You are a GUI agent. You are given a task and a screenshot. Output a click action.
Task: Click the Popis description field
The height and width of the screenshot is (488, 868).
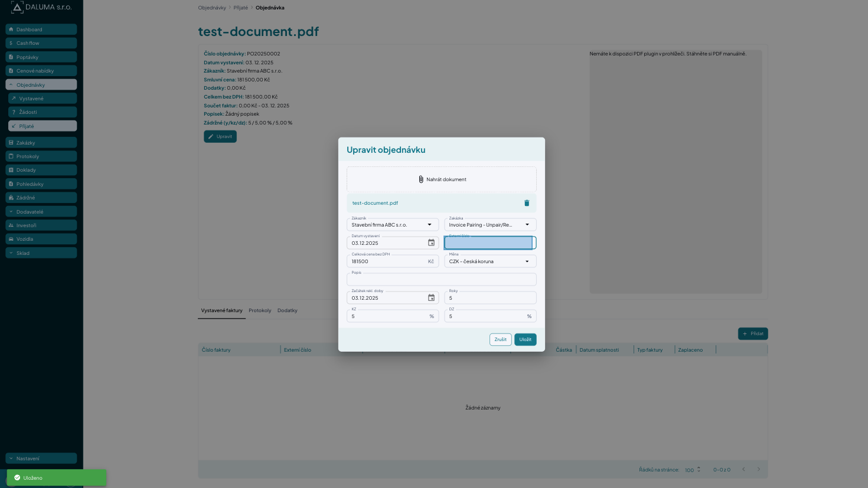pos(442,280)
